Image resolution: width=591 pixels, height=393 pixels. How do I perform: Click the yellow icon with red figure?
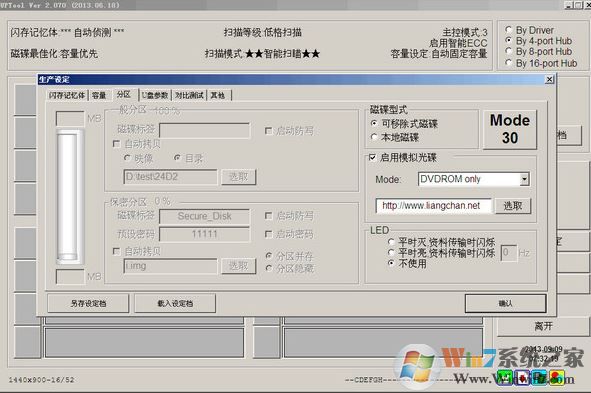(x=557, y=378)
